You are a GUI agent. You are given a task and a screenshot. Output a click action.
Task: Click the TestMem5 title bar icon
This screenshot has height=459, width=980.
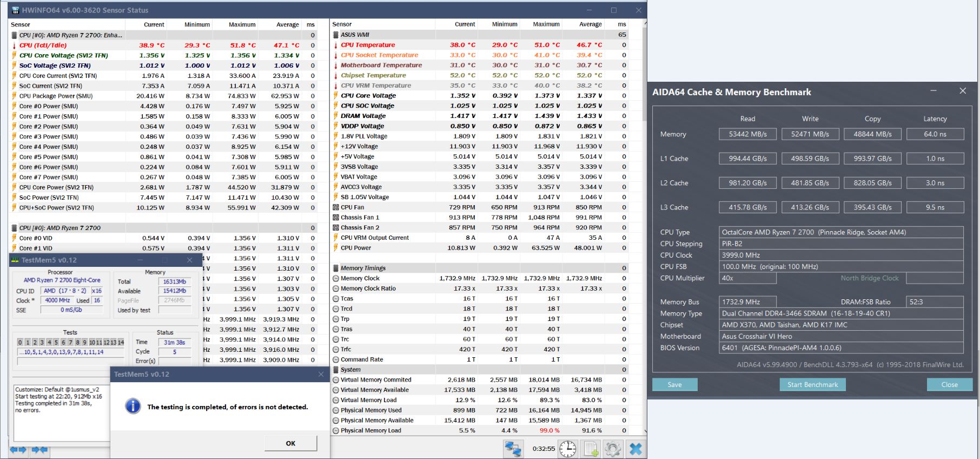point(15,260)
